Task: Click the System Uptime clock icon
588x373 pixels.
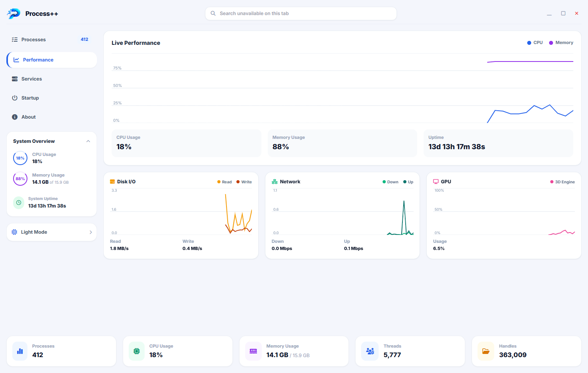Action: click(19, 202)
